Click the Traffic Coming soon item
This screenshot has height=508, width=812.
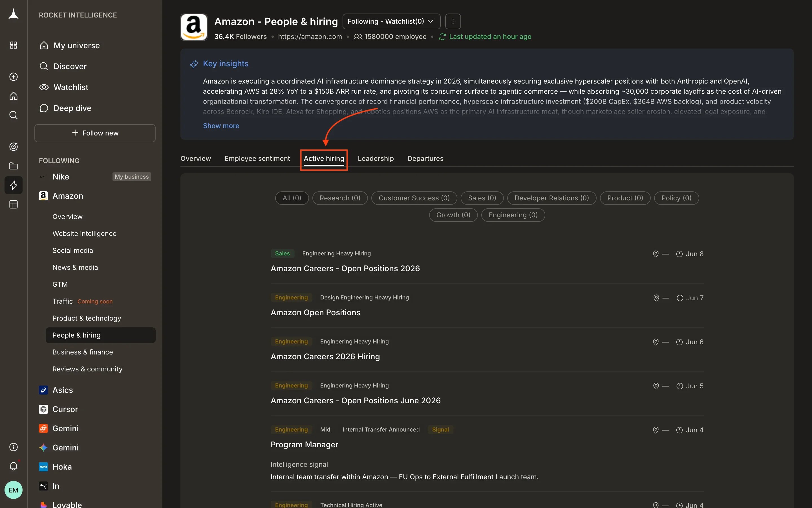[83, 301]
